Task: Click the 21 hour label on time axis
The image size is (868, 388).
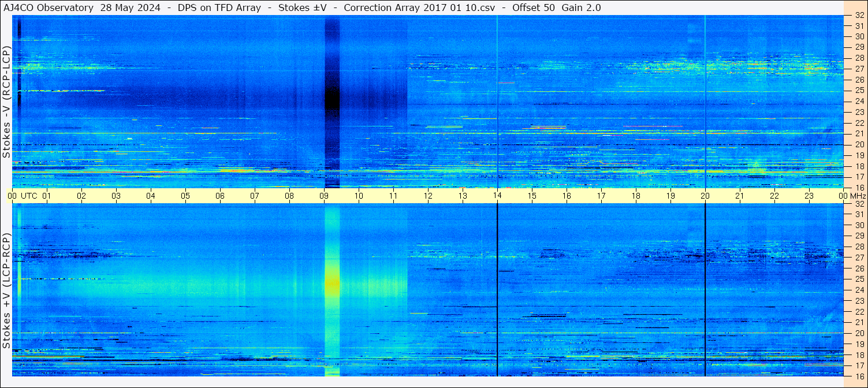Action: (x=740, y=196)
